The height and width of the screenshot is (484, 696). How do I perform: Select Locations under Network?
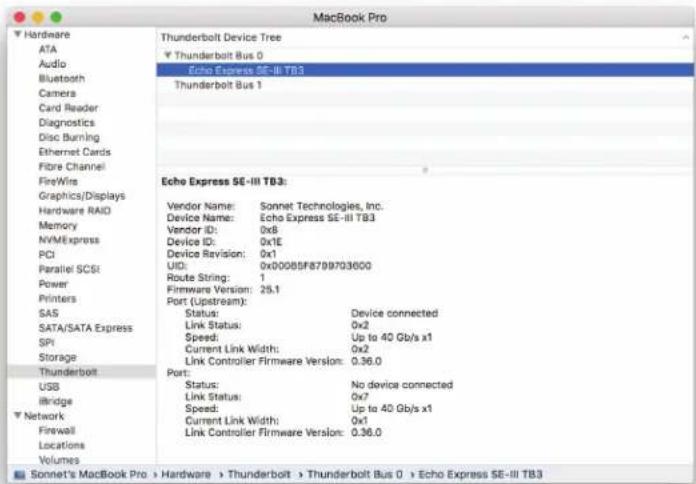[62, 445]
